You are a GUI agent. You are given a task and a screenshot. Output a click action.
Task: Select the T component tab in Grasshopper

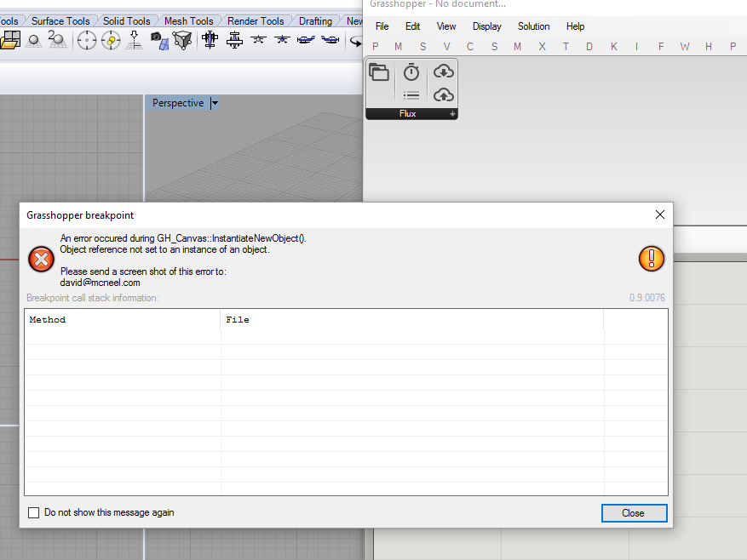(566, 47)
